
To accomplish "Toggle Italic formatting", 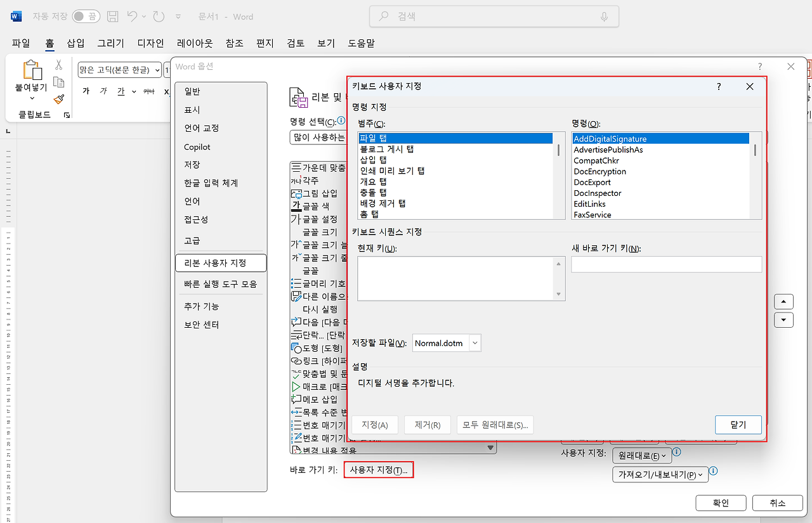I will coord(103,91).
